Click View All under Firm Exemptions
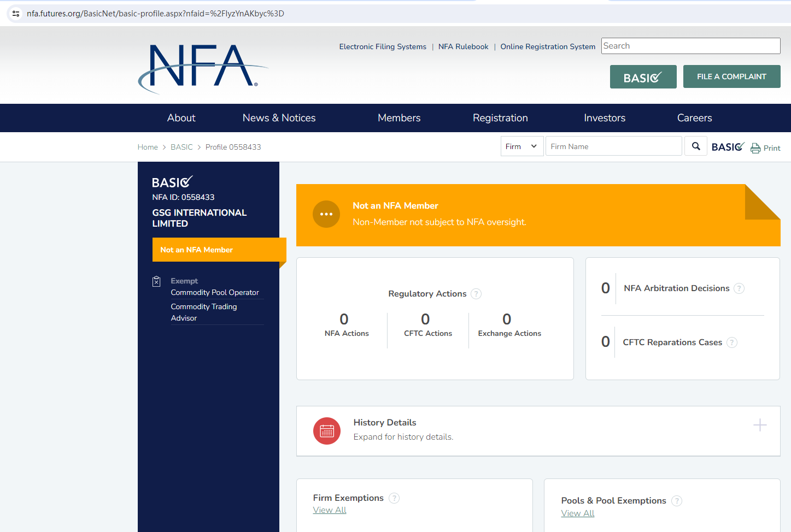This screenshot has height=532, width=791. point(330,510)
